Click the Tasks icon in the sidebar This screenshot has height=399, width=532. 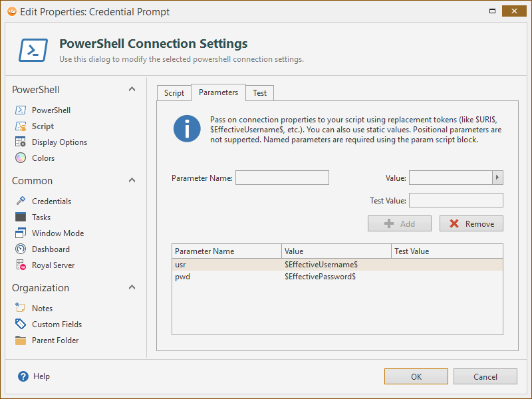(21, 217)
